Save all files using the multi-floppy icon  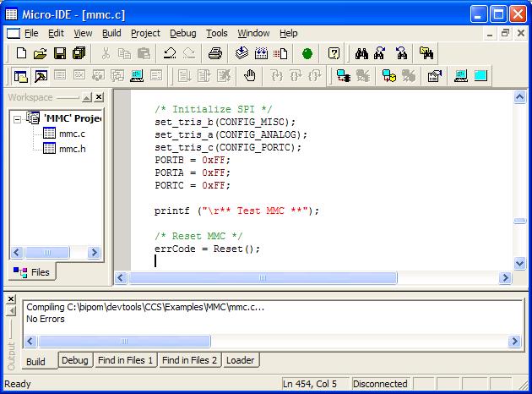(x=79, y=53)
